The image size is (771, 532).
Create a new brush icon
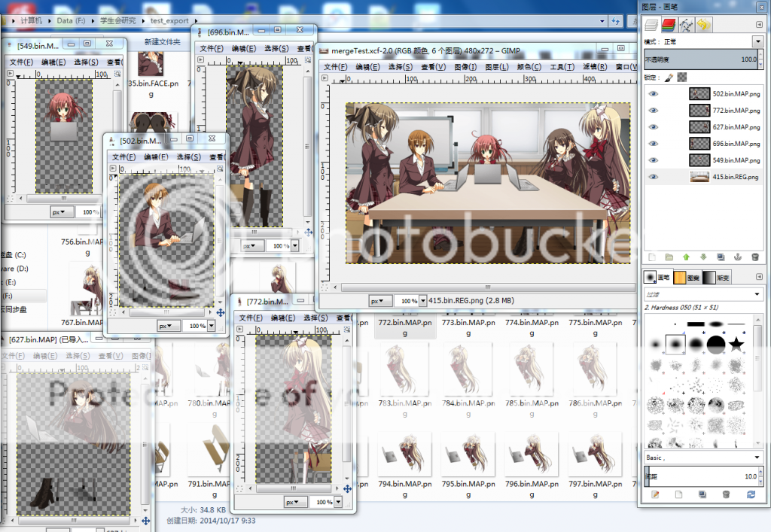click(x=678, y=494)
